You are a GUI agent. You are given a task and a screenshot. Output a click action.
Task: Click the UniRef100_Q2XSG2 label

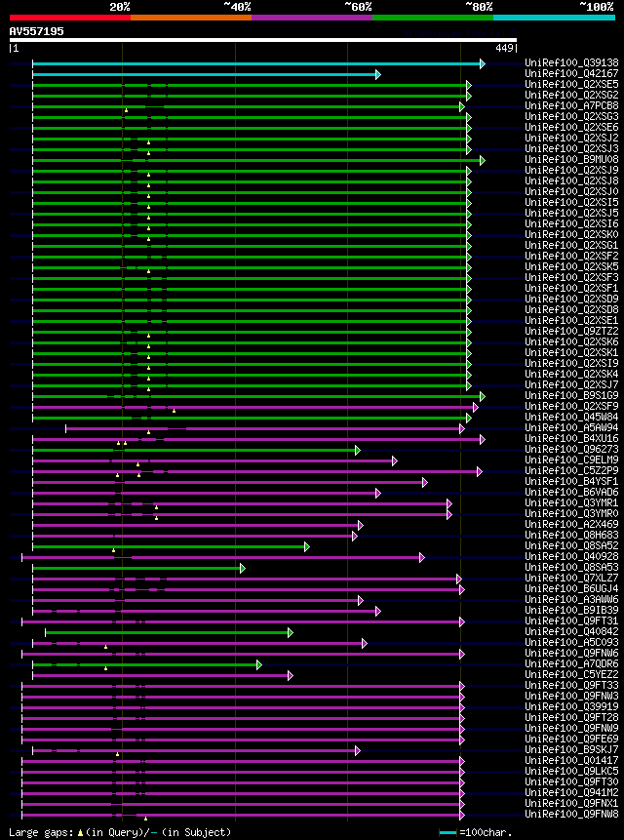pos(571,95)
